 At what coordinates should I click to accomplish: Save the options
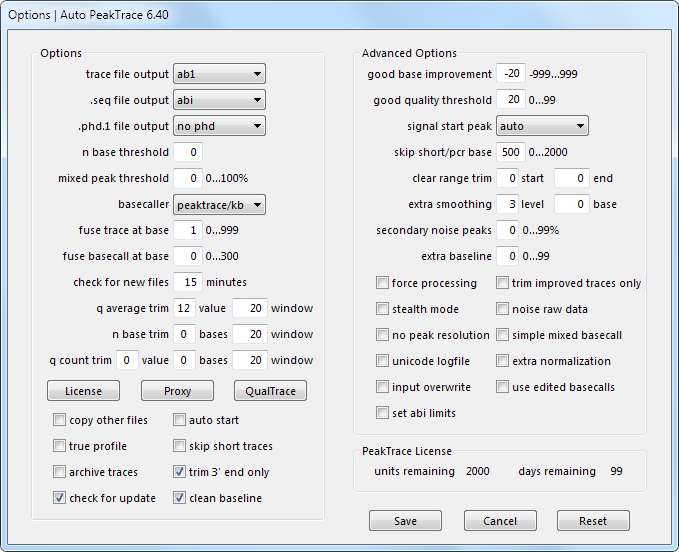pyautogui.click(x=405, y=521)
